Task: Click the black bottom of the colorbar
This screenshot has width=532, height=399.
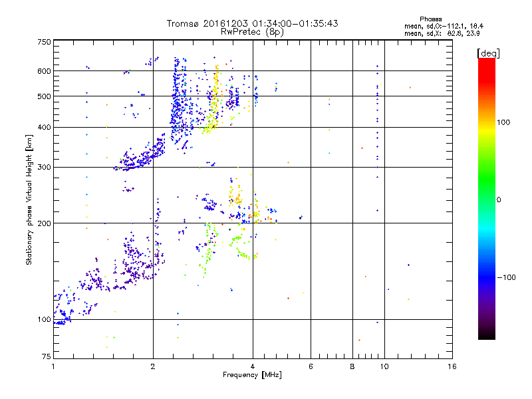Action: point(487,334)
